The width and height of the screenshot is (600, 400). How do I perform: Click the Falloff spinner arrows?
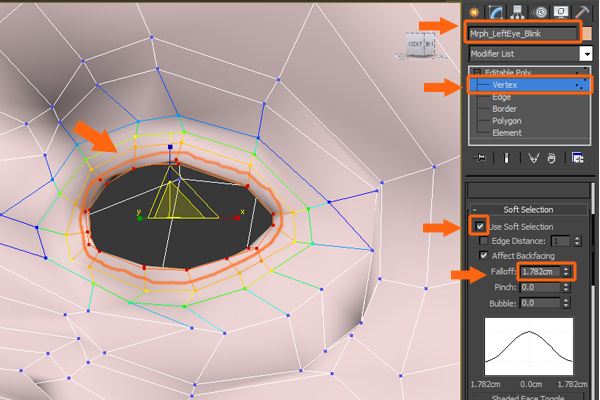pos(566,272)
